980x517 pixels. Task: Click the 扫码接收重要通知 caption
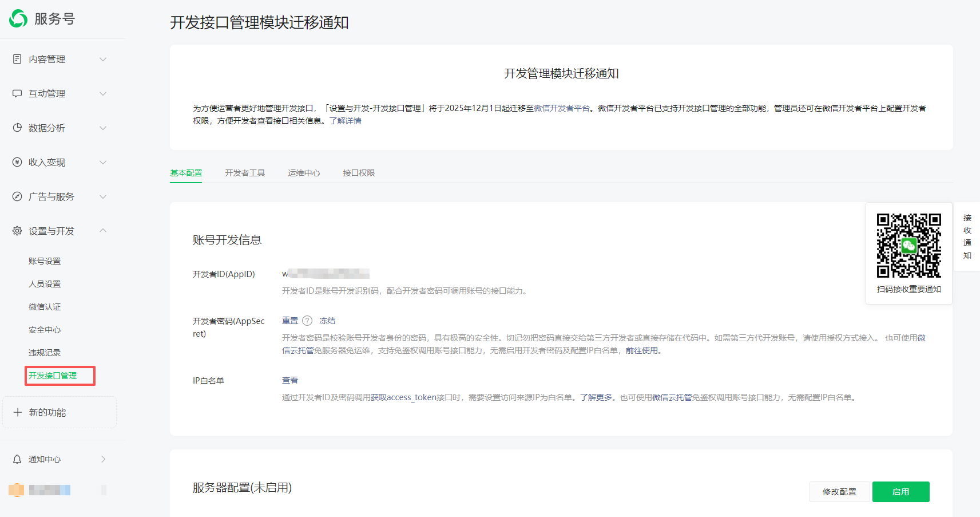[908, 289]
